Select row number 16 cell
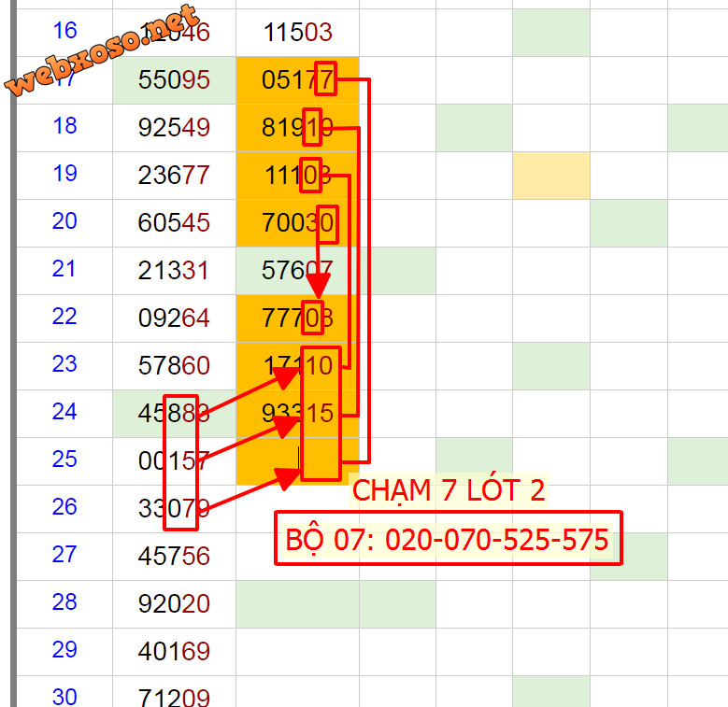 pos(64,33)
